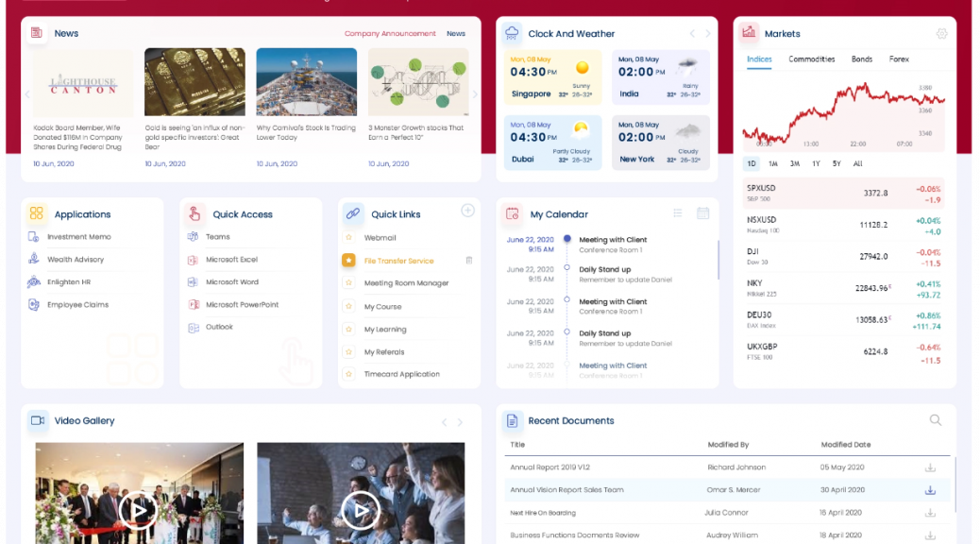Click the Teams icon in Quick Access
This screenshot has width=980, height=544.
194,237
